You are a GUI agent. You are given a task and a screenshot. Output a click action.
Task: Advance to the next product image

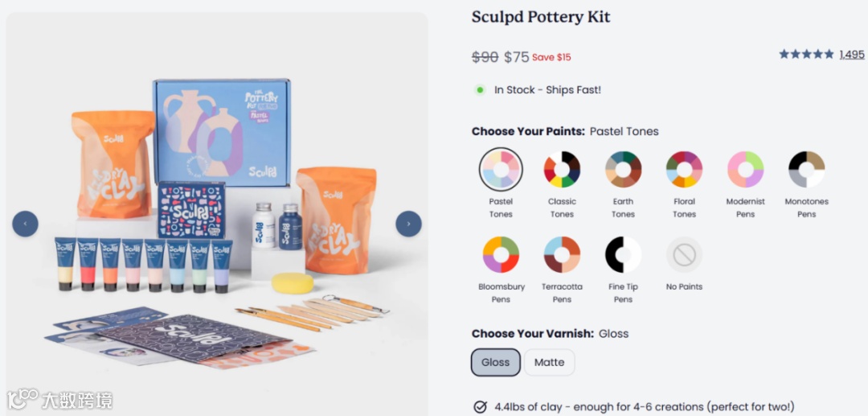408,224
